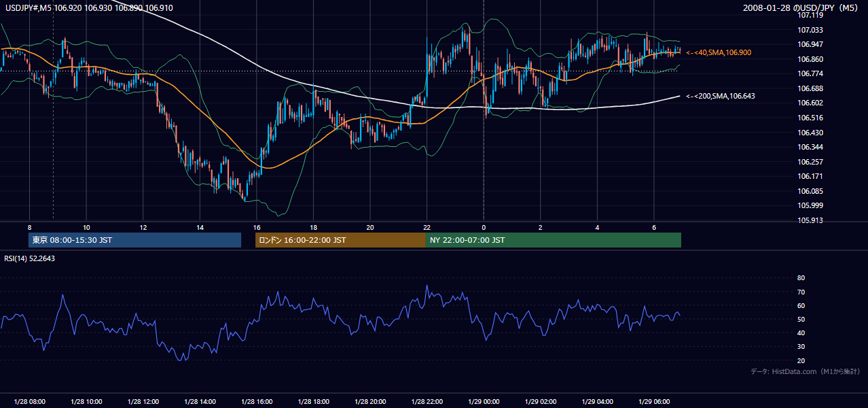Click the 1/28 08:00 time label
Screen dimensions: 868x408
click(x=29, y=401)
